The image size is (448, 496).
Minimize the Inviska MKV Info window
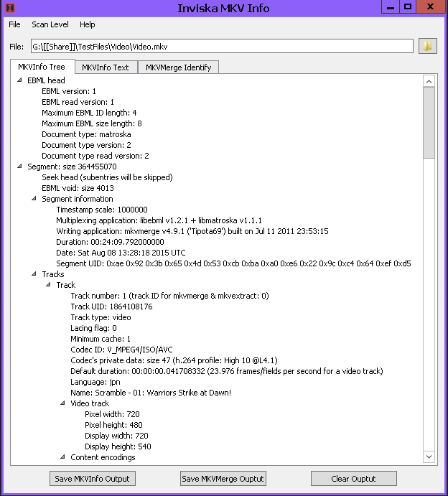[391, 6]
